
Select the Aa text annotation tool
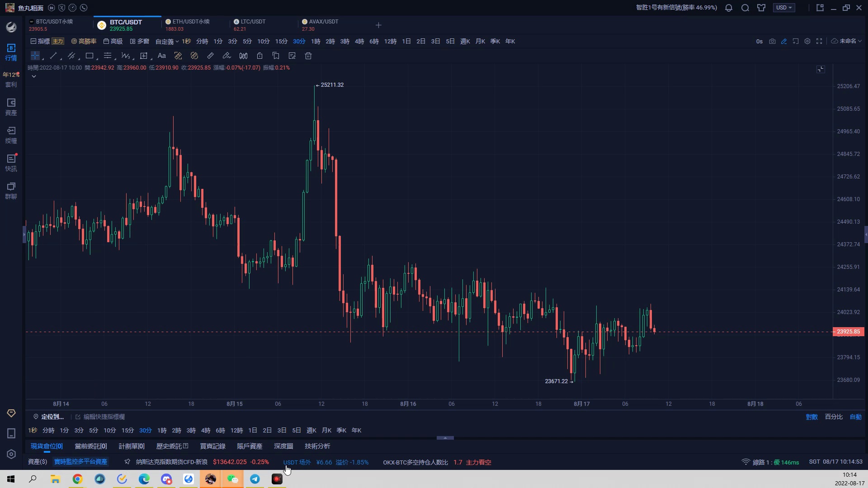161,56
